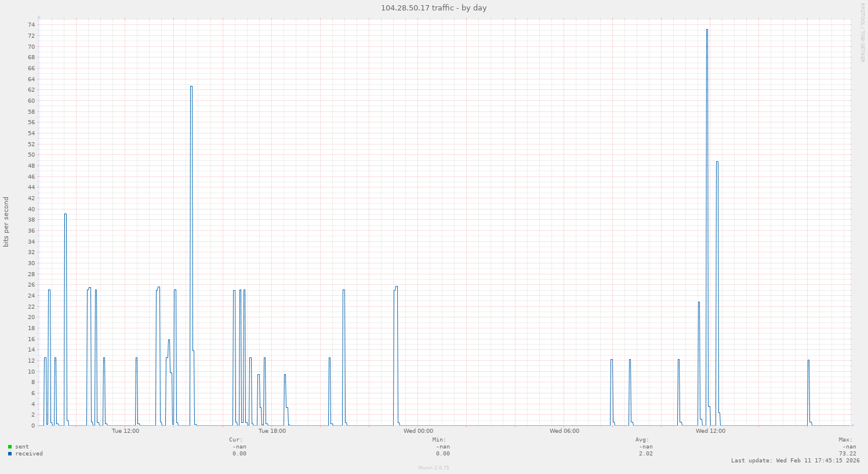Click the blue received legend swatch
The height and width of the screenshot is (474, 868).
point(10,454)
